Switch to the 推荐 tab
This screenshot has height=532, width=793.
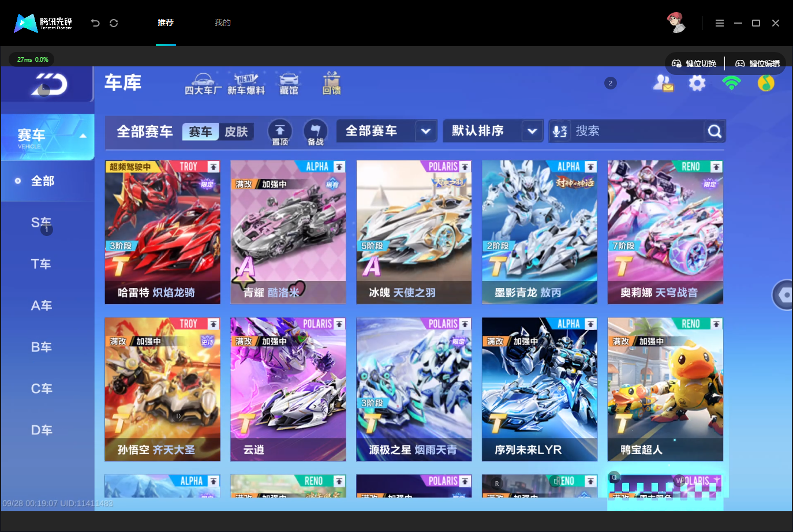coord(166,23)
